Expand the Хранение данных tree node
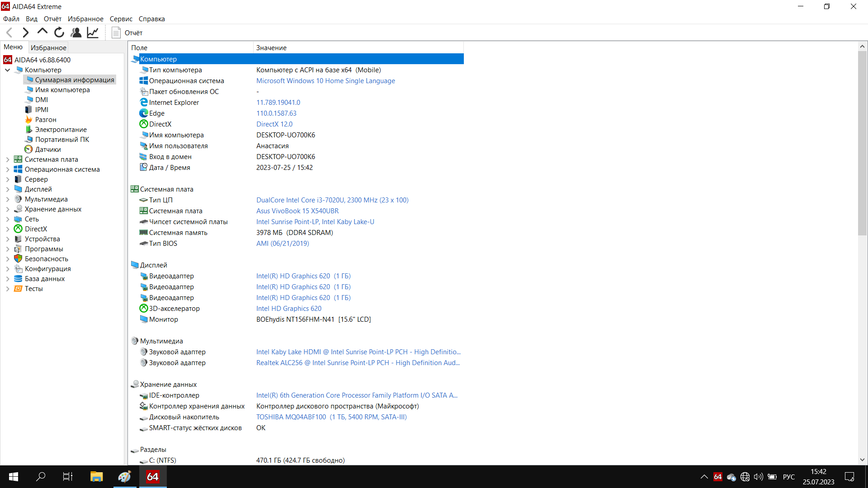The image size is (868, 488). pos(8,209)
